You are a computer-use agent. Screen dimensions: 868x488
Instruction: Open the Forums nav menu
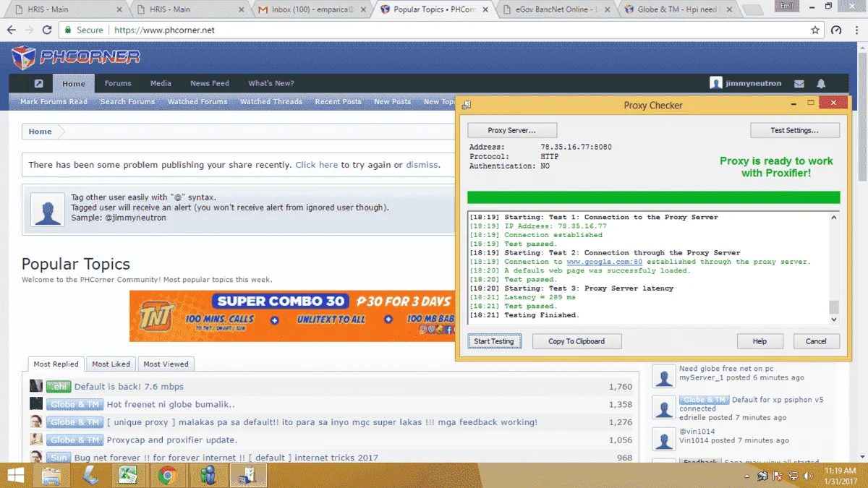point(118,83)
